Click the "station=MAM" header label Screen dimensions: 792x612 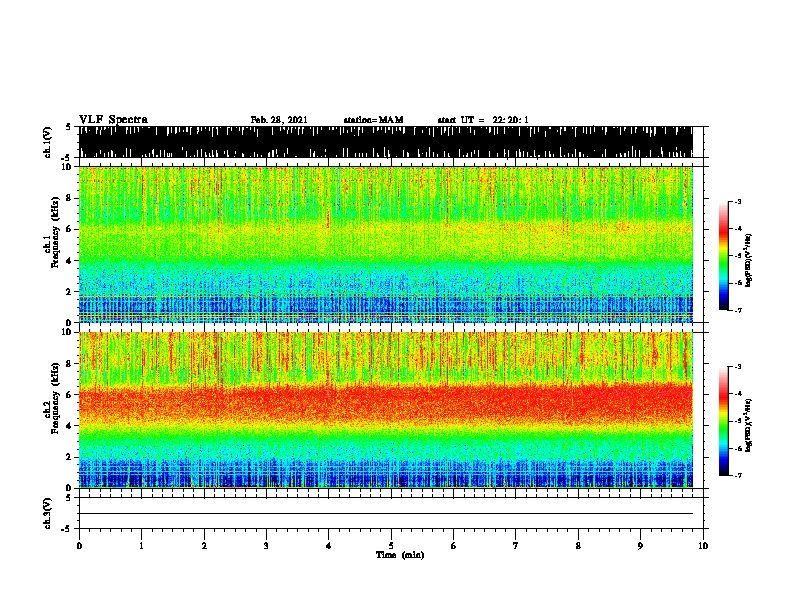[x=373, y=120]
